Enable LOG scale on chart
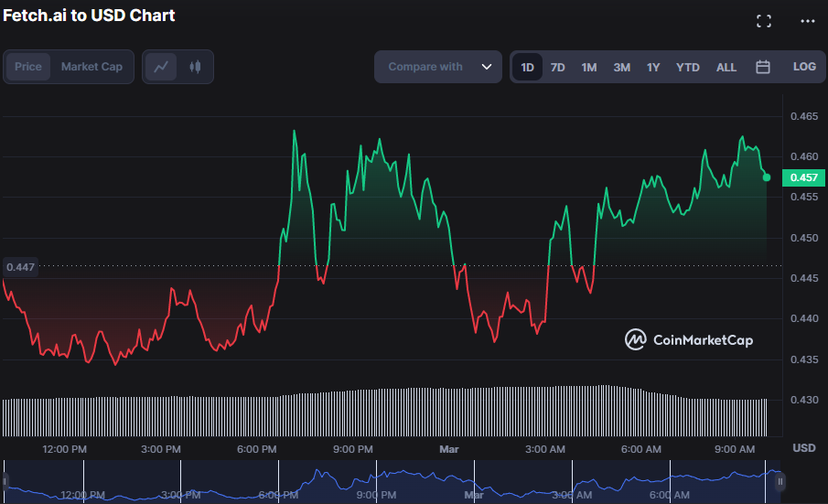 coord(804,67)
